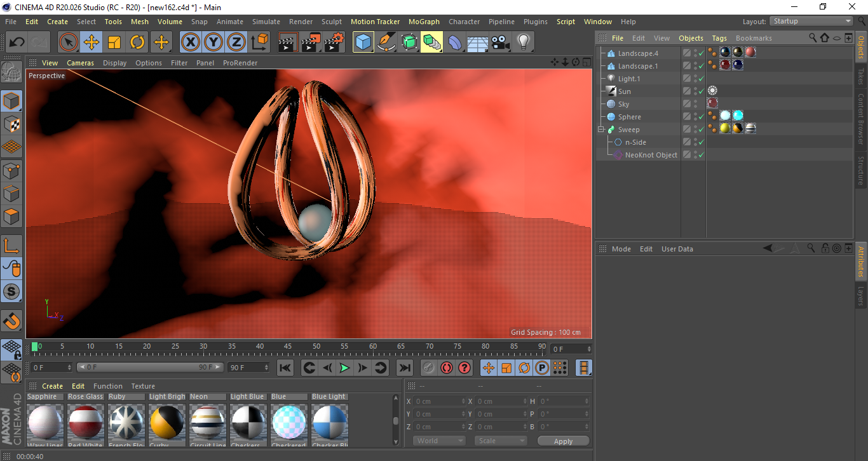Image resolution: width=868 pixels, height=461 pixels.
Task: Click the green Subdivision Surface generator icon
Action: tap(409, 43)
